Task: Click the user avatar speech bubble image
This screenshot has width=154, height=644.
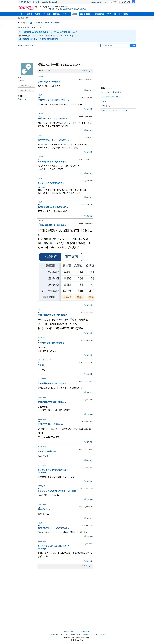Action: (x=27, y=69)
